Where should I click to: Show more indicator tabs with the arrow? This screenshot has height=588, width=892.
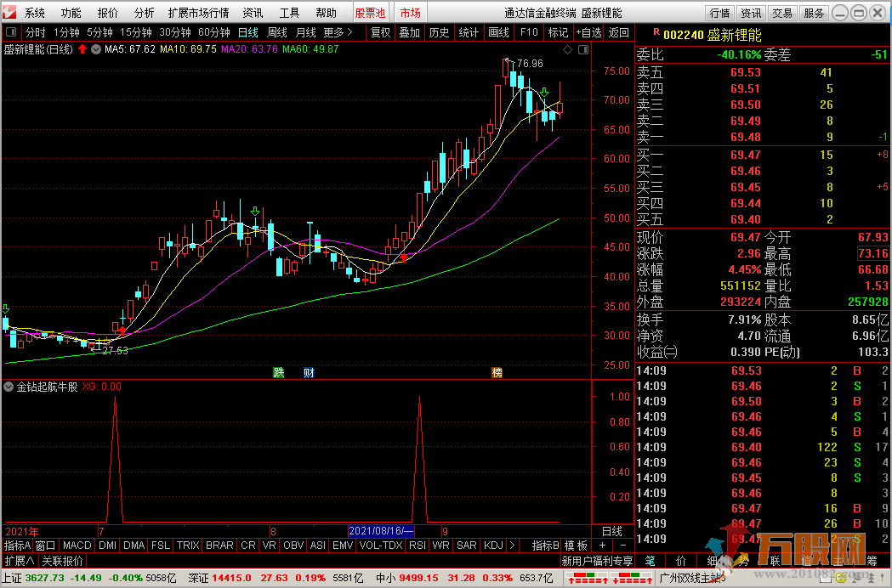(x=512, y=546)
